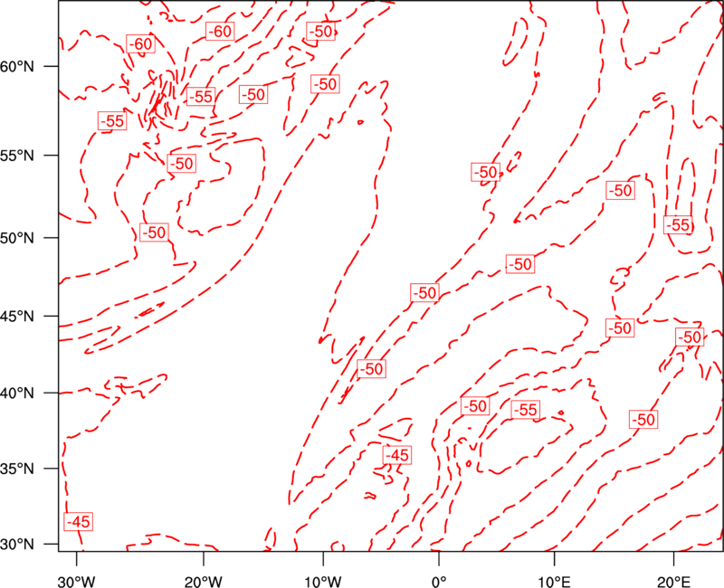
Task: Click the 10°E longitude axis label
Action: (x=555, y=582)
